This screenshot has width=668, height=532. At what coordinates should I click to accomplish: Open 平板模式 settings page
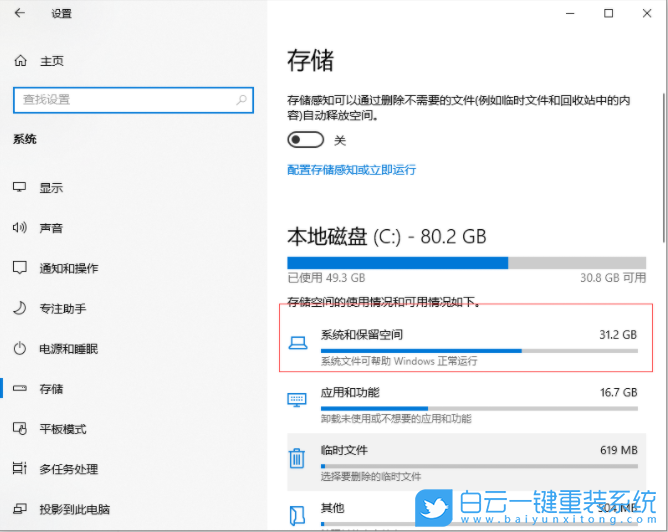(63, 428)
